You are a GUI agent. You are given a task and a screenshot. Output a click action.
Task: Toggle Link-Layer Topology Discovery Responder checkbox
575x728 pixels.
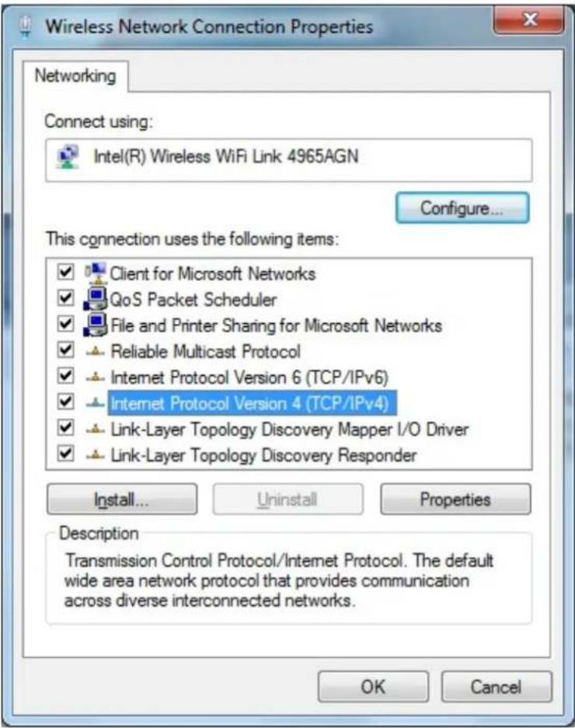[x=65, y=453]
